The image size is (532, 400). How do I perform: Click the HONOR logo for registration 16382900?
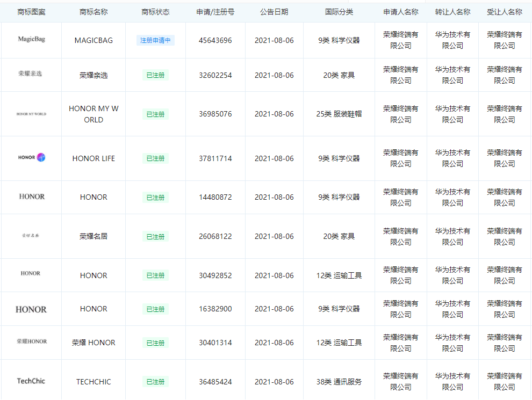31,309
